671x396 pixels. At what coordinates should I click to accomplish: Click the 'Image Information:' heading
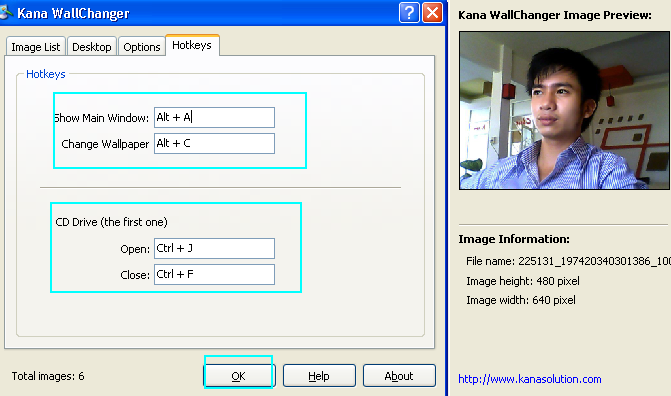tap(514, 239)
